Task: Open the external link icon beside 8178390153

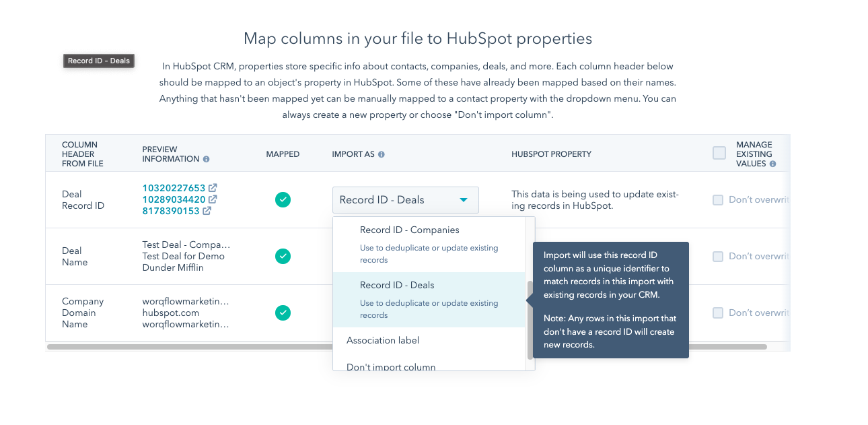Action: click(x=205, y=210)
